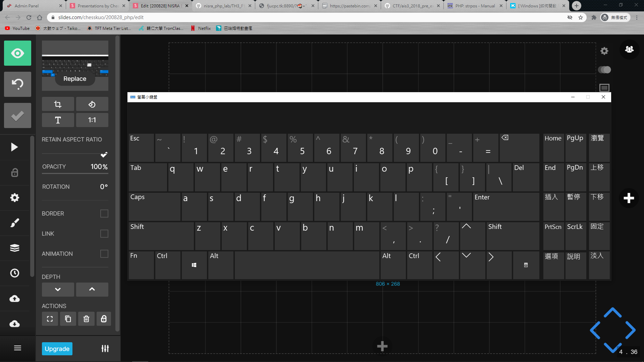Enable the Animation checkbox
Image resolution: width=644 pixels, height=362 pixels.
(x=104, y=254)
